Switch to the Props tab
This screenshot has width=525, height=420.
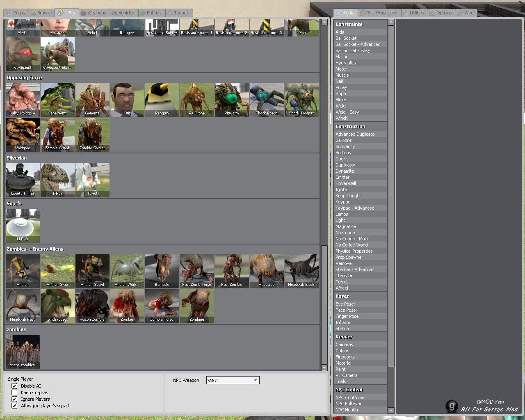click(x=16, y=13)
